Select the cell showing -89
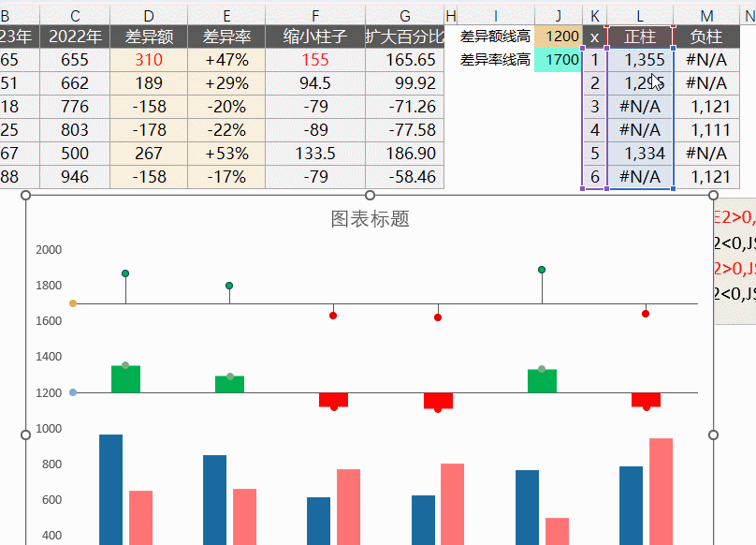 tap(315, 130)
